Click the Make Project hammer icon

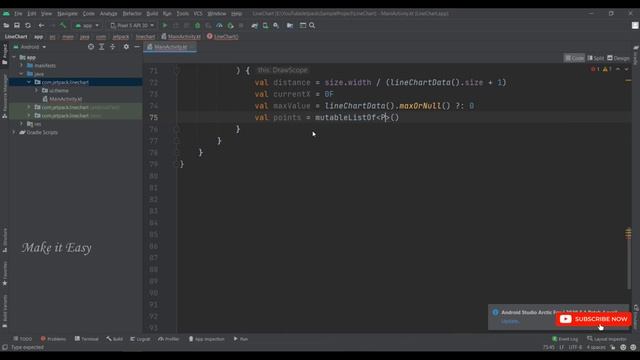click(63, 25)
